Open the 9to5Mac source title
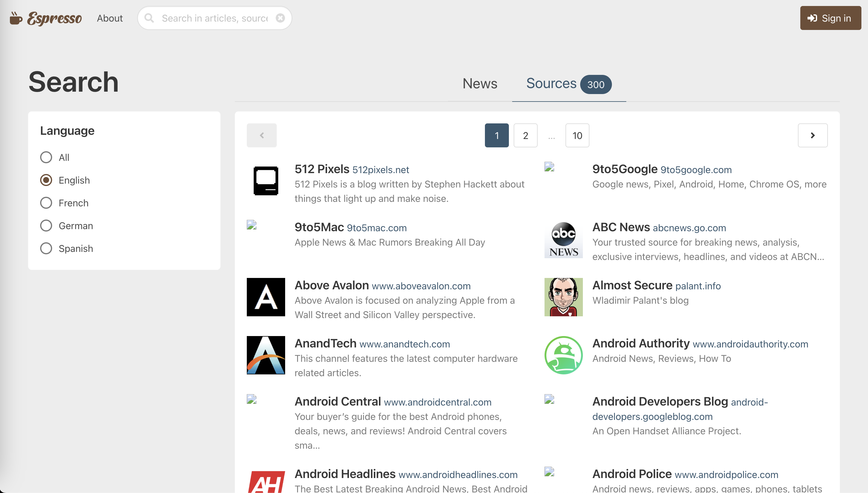This screenshot has height=493, width=868. click(319, 227)
